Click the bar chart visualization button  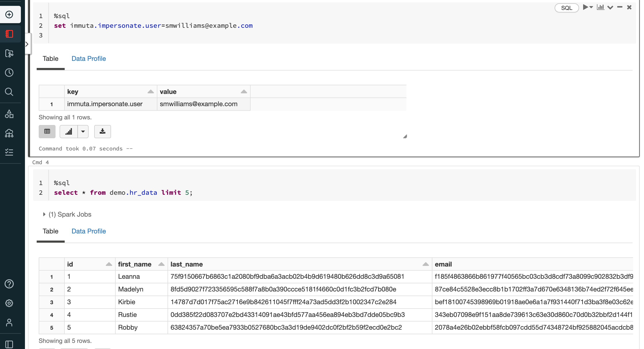pos(69,132)
